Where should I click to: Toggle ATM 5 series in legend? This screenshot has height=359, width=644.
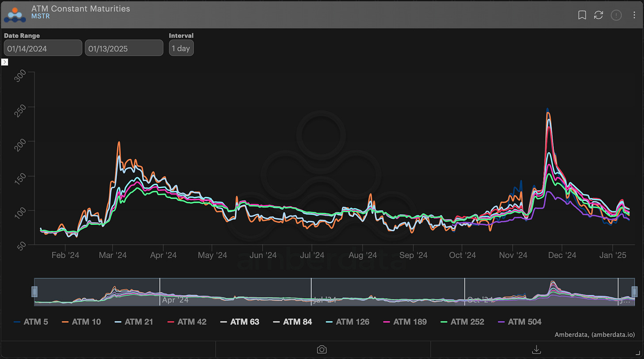coord(31,322)
